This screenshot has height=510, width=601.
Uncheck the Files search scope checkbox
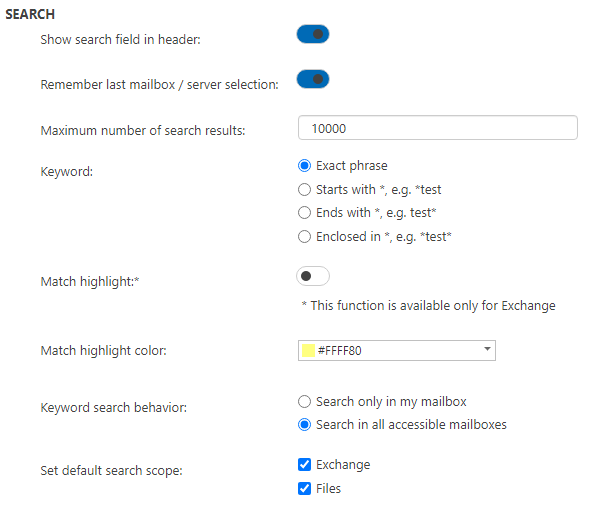pyautogui.click(x=305, y=489)
